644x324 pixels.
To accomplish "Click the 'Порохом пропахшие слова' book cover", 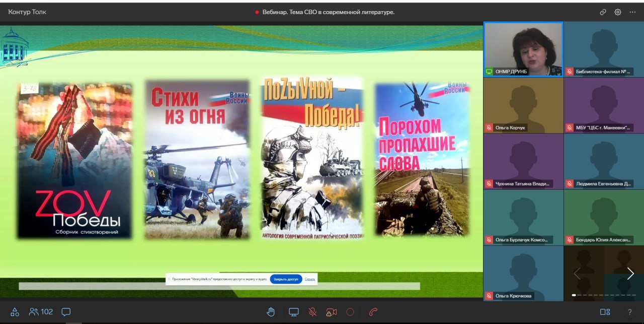I will click(422, 159).
